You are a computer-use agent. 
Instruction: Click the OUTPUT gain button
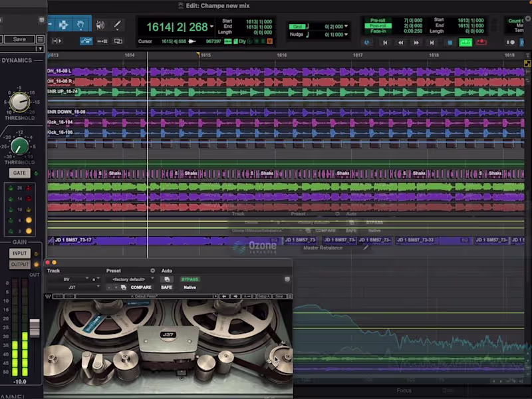[x=19, y=264]
